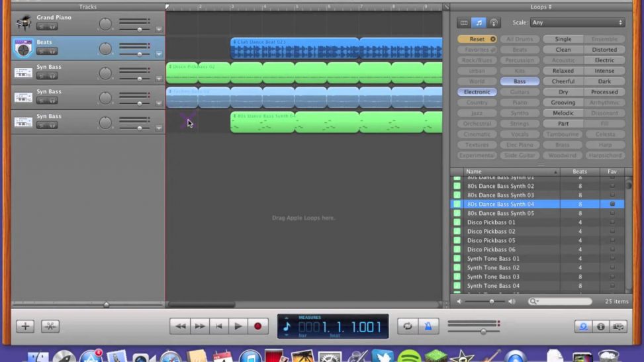Switch loop browser to podcast sounds view
Screen dimensions: 644x362
tap(494, 23)
